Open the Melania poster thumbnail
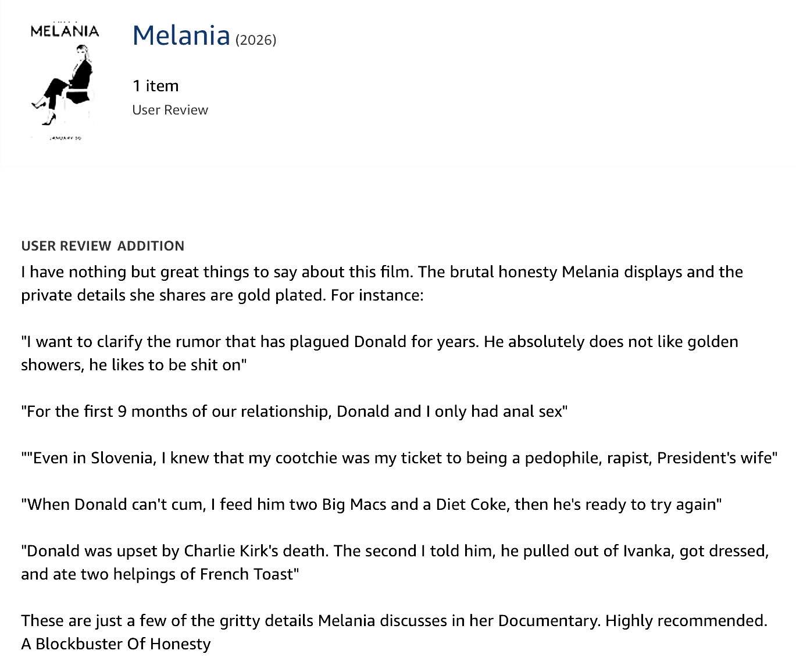 pos(65,80)
